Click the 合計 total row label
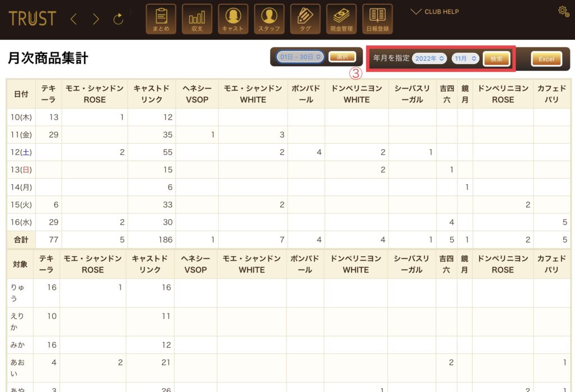 click(x=21, y=240)
